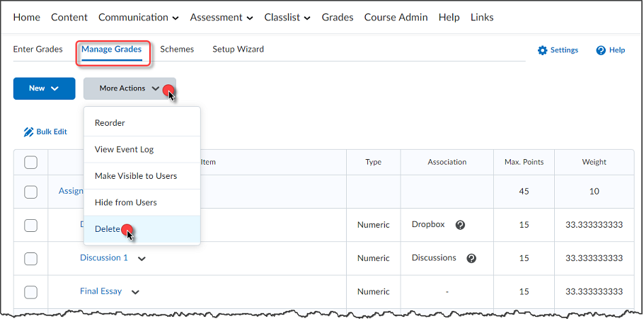
Task: Open the Communication navigation dropdown
Action: coord(138,17)
